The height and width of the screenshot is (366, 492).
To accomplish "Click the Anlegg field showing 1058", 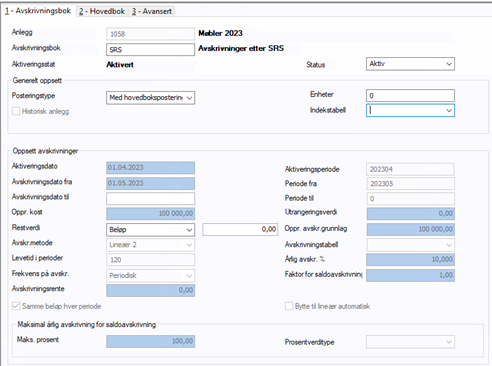I will coord(150,34).
